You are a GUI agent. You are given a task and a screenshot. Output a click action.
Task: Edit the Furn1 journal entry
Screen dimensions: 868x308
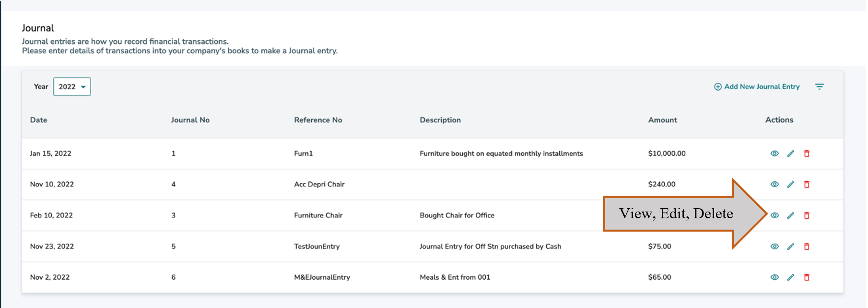[791, 154]
